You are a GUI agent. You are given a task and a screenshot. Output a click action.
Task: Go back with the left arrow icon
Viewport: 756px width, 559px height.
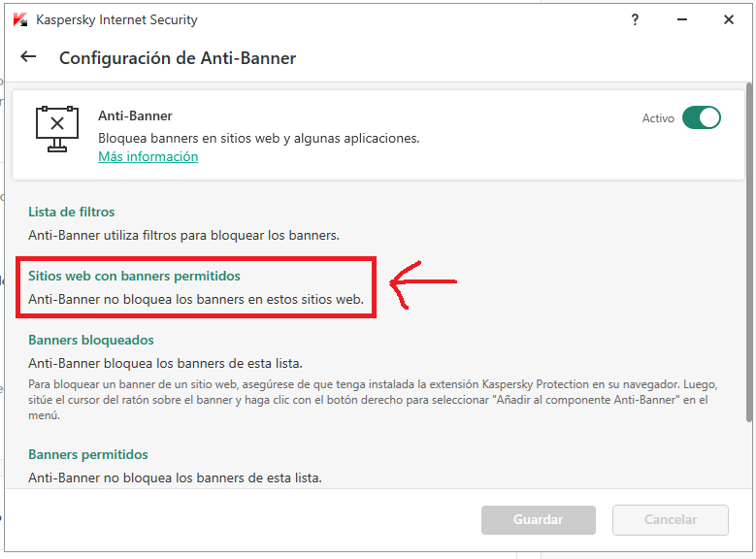pyautogui.click(x=28, y=57)
